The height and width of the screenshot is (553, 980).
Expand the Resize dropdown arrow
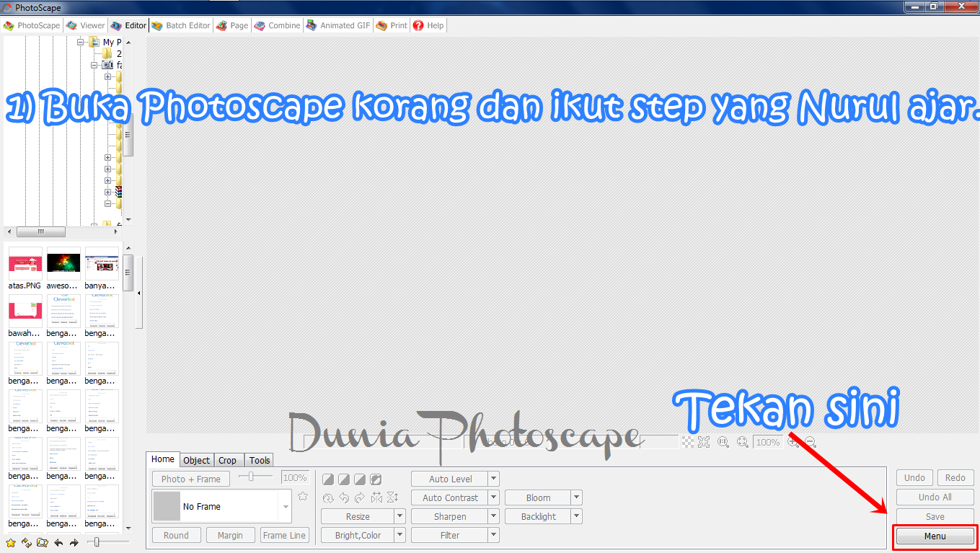399,516
